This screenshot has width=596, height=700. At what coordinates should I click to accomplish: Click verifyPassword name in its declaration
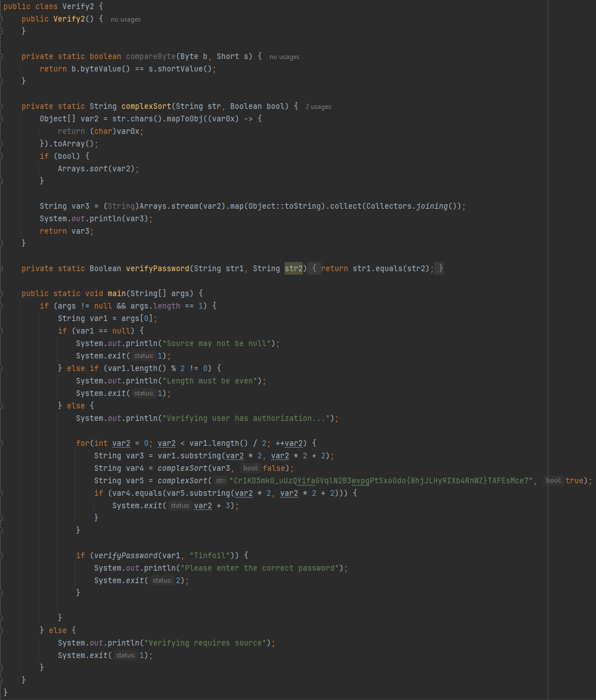tap(158, 268)
